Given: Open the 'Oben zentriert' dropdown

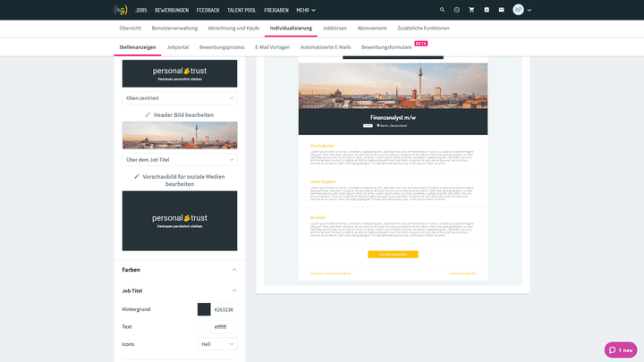Looking at the screenshot, I should 180,97.
